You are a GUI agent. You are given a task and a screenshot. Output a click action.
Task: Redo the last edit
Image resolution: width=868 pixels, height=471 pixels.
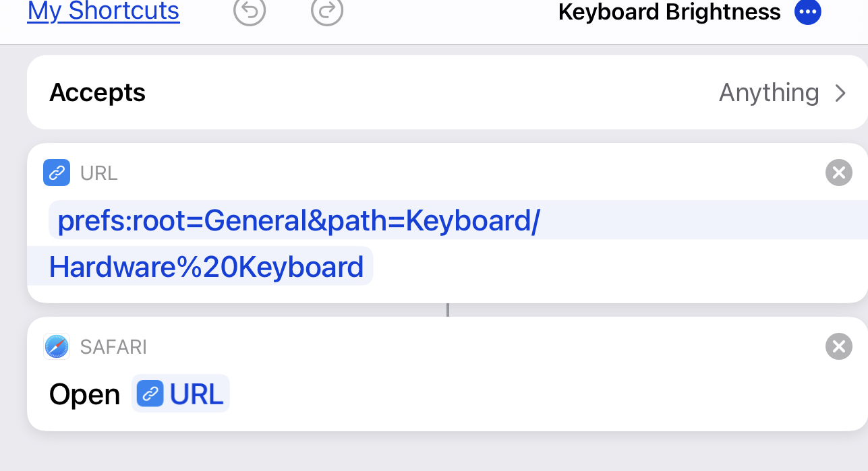click(x=327, y=11)
